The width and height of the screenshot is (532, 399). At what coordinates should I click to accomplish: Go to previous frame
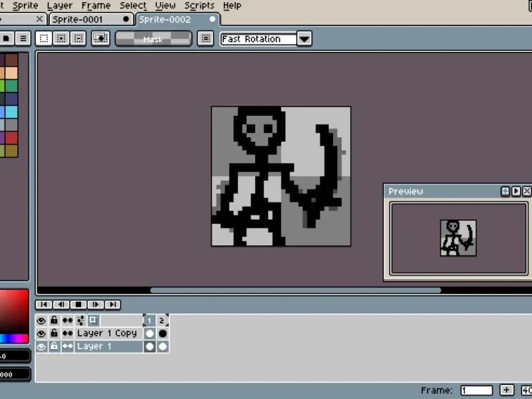pyautogui.click(x=61, y=305)
